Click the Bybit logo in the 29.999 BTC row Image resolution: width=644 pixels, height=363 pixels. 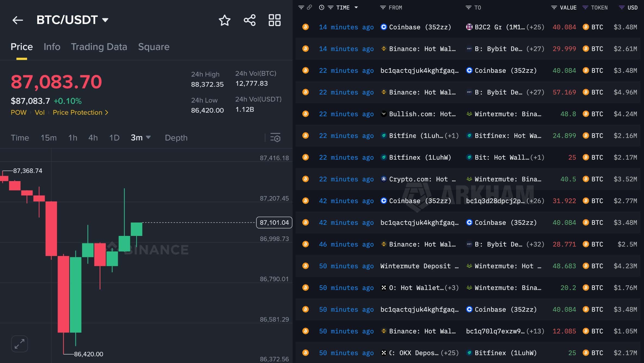click(x=469, y=49)
